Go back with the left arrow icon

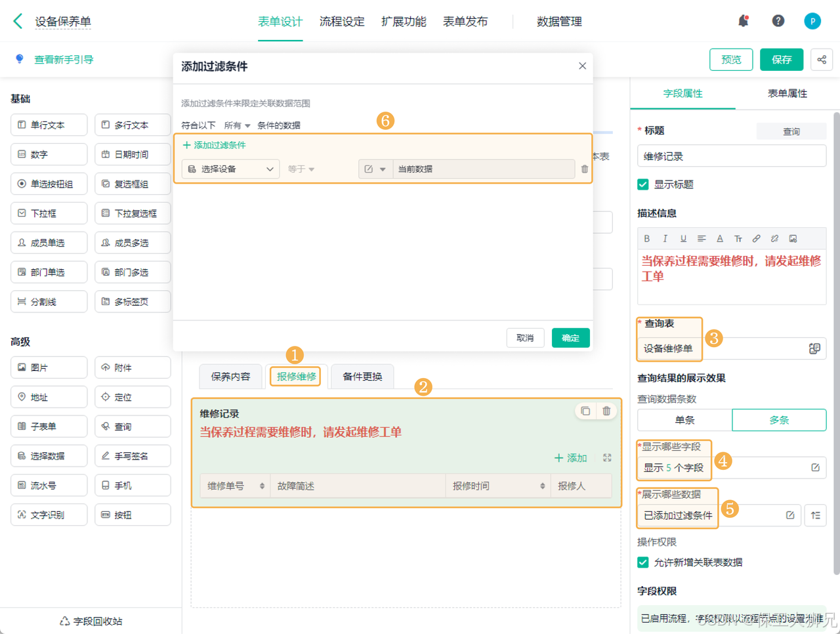(x=18, y=21)
